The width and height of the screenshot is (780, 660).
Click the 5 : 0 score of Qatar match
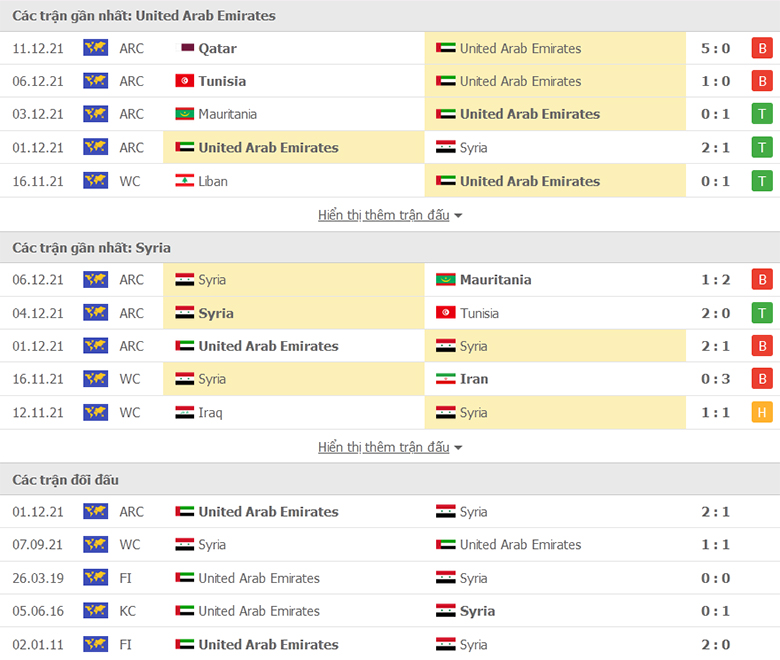coord(715,48)
